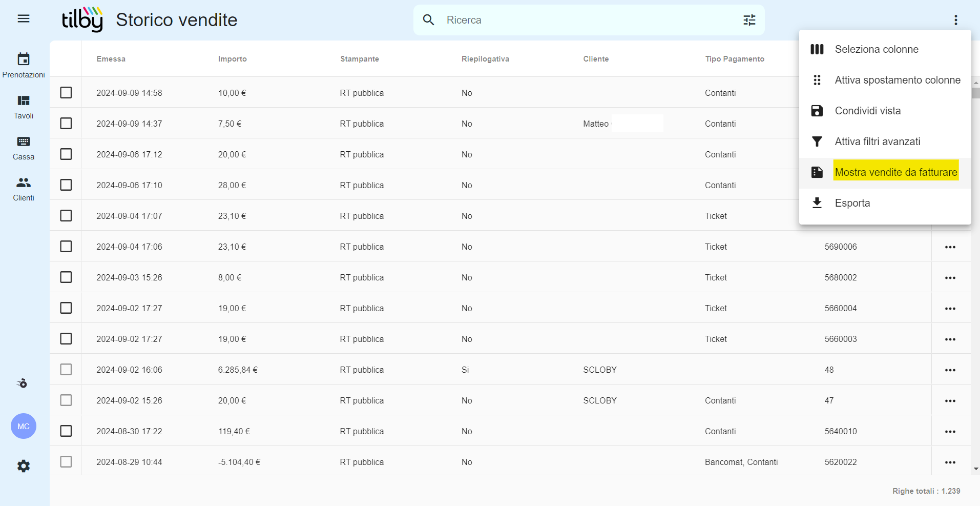The image size is (980, 506).
Task: Click SCLOBY customer in 6.285,84 € row
Action: pos(600,370)
